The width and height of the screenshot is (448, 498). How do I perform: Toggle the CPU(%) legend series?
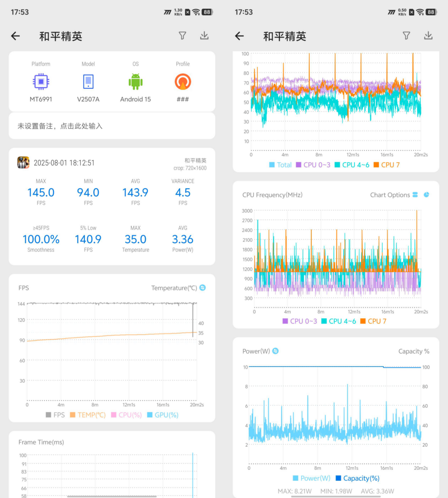126,415
